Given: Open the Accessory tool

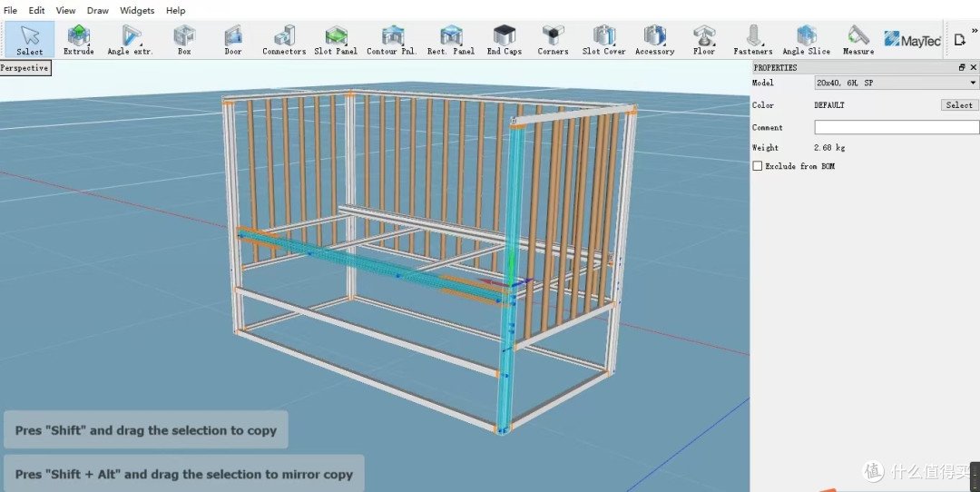Looking at the screenshot, I should (654, 39).
